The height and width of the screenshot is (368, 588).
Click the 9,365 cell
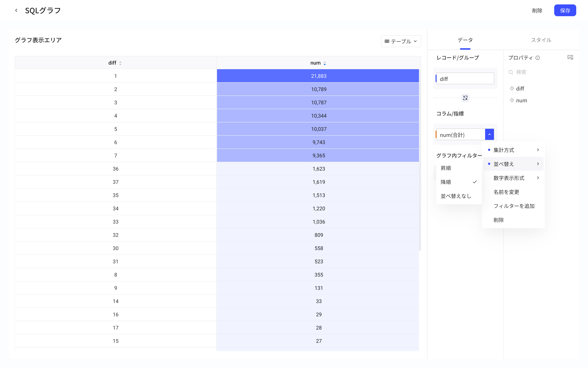318,155
